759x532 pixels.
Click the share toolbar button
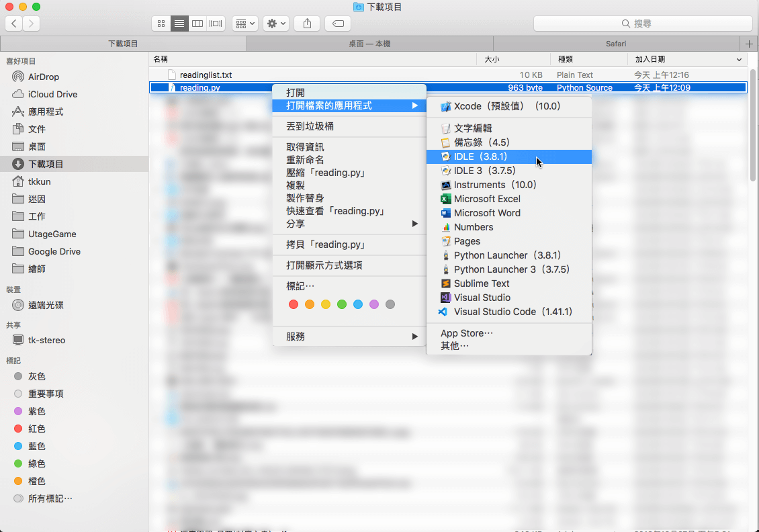(307, 24)
